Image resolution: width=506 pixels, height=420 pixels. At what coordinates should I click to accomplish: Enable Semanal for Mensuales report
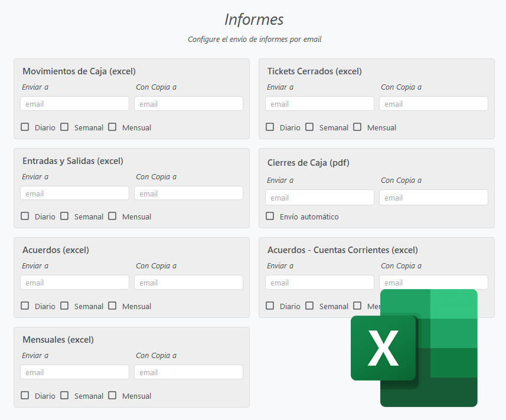coord(64,395)
